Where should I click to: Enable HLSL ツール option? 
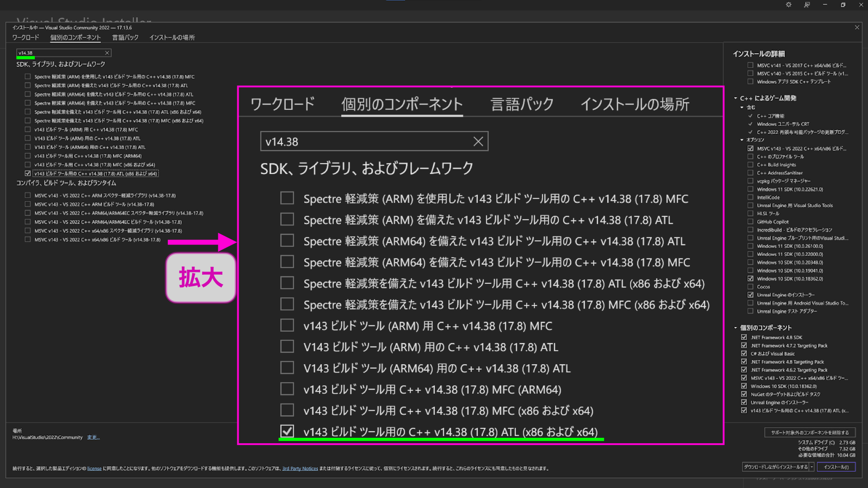tap(750, 213)
